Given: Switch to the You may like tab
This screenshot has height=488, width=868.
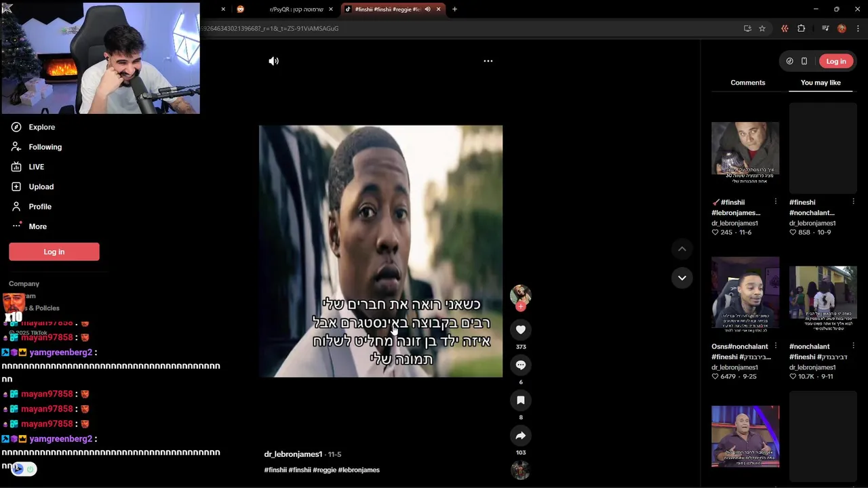Looking at the screenshot, I should (821, 83).
